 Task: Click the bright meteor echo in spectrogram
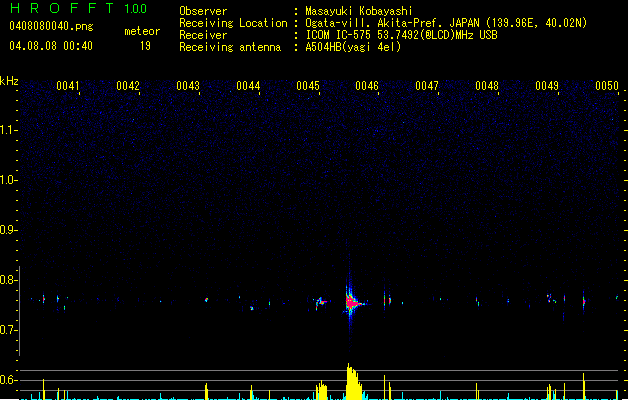[x=351, y=301]
